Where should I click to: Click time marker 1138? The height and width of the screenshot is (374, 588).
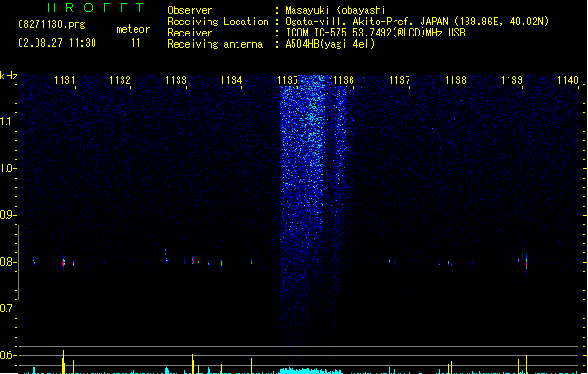455,80
